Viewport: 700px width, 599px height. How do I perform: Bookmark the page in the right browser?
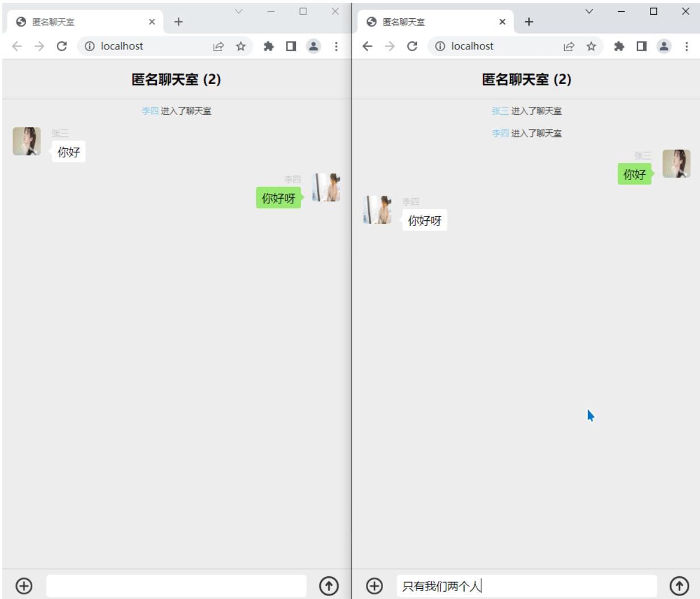(x=591, y=47)
